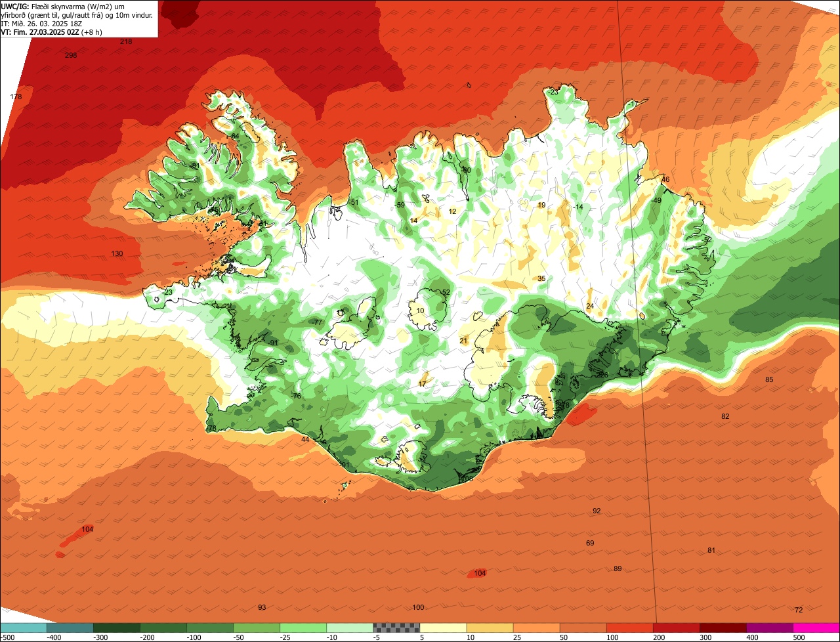This screenshot has width=840, height=642.
Task: Click the map value 89
Action: [x=618, y=568]
